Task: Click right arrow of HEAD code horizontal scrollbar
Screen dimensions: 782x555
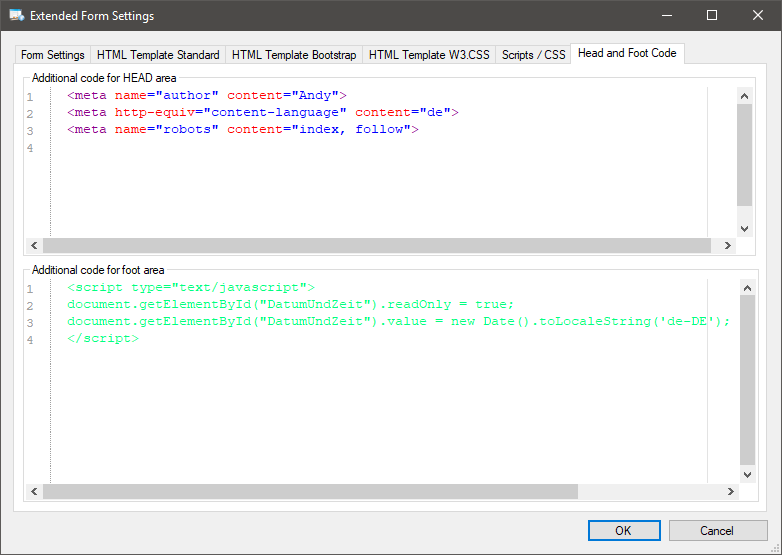Action: pyautogui.click(x=728, y=245)
